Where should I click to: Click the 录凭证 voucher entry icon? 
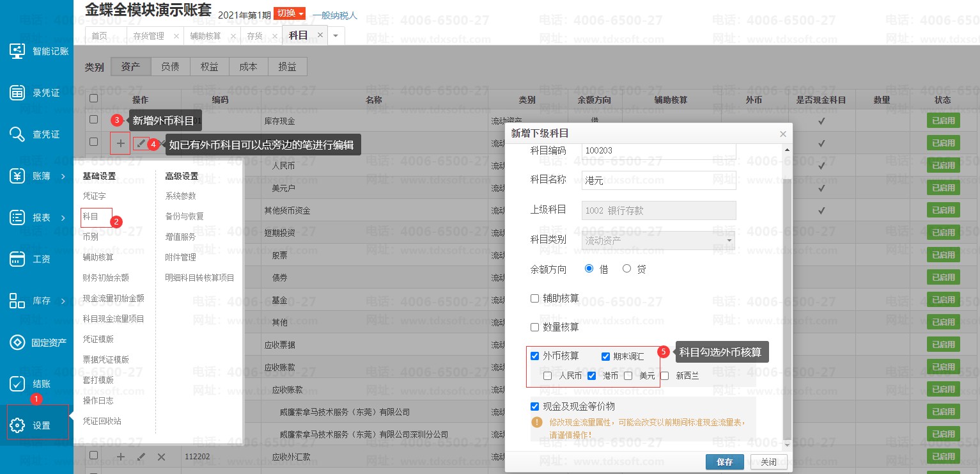pyautogui.click(x=17, y=93)
